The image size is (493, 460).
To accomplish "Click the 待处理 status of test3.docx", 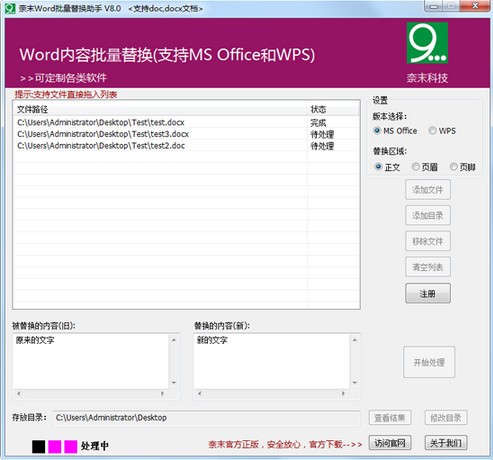I will point(322,134).
